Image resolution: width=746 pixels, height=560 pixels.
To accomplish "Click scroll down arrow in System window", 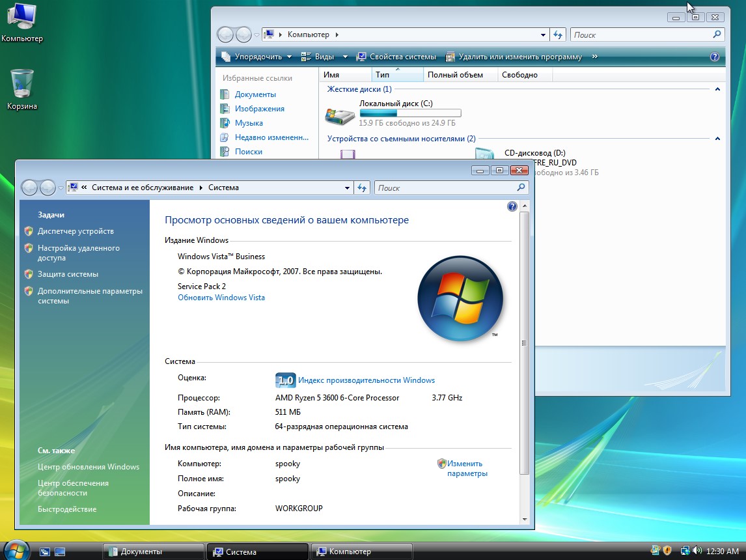I will click(524, 520).
